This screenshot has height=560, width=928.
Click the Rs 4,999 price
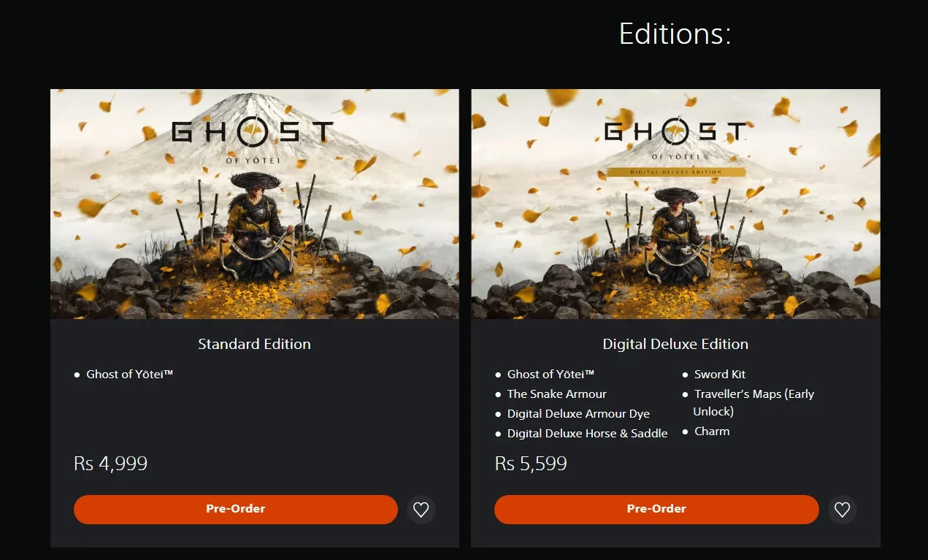click(111, 464)
